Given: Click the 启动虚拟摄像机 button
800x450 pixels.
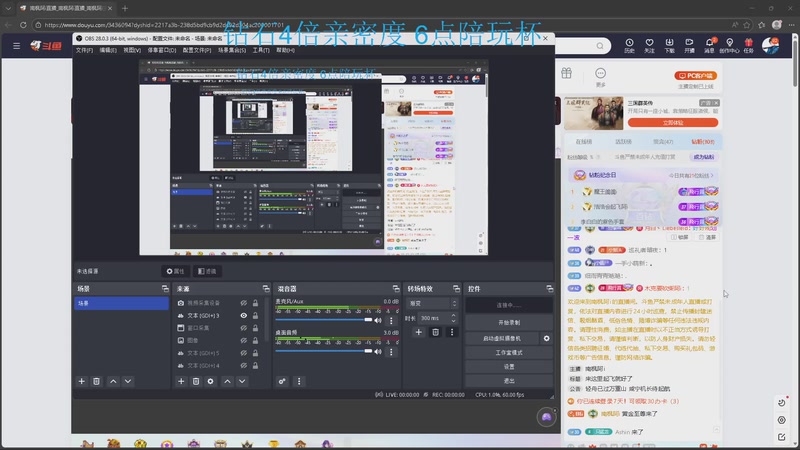Looking at the screenshot, I should (502, 338).
